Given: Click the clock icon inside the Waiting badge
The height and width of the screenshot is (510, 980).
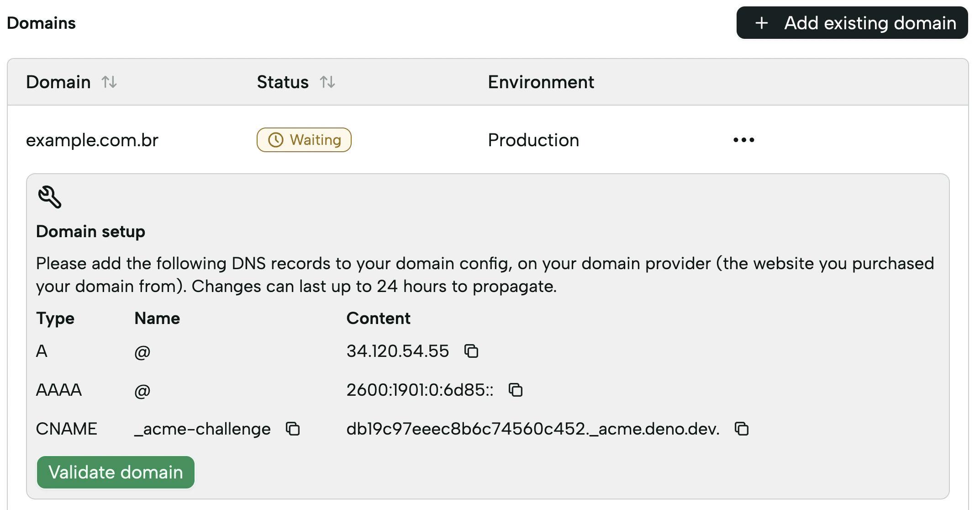Looking at the screenshot, I should pyautogui.click(x=276, y=140).
